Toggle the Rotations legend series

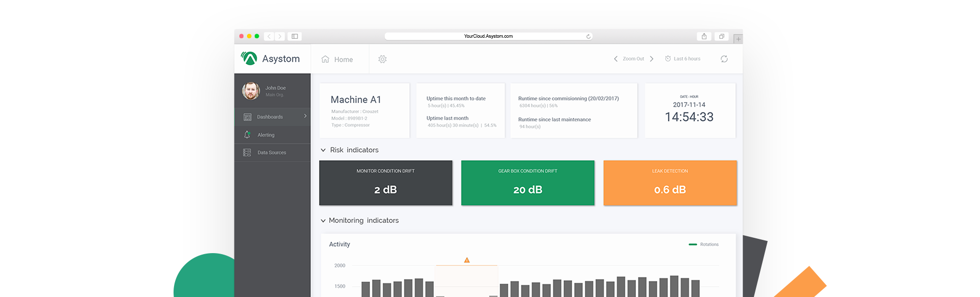[x=703, y=244]
